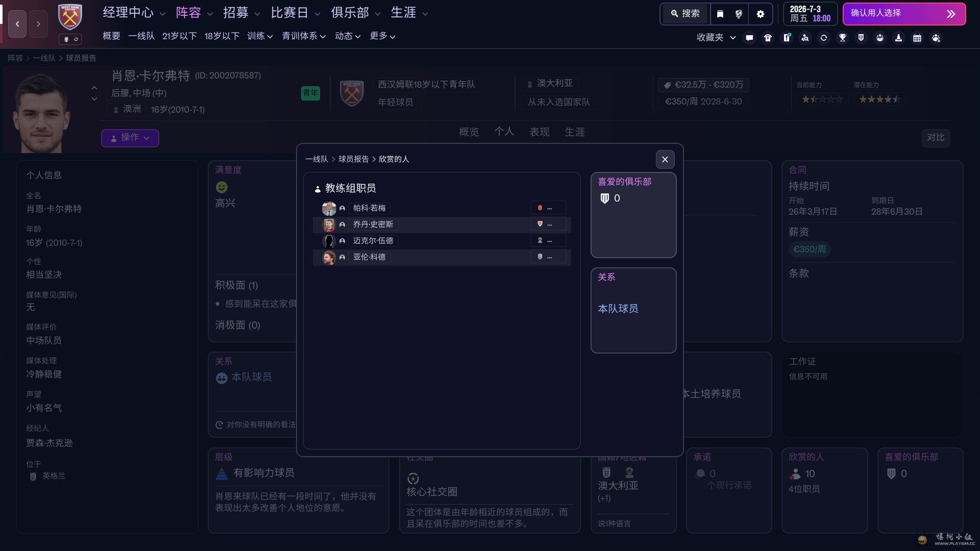Open the trophy competitions shortcut

coord(843,38)
